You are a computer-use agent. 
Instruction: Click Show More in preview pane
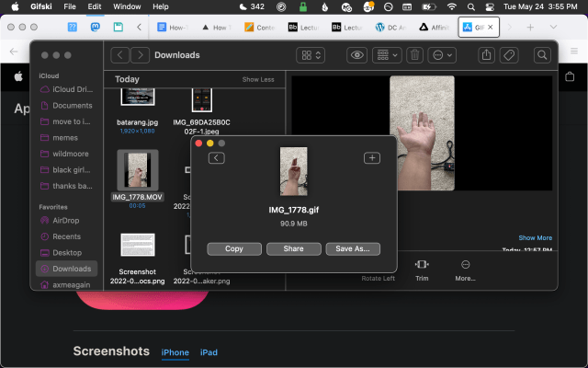click(x=535, y=238)
